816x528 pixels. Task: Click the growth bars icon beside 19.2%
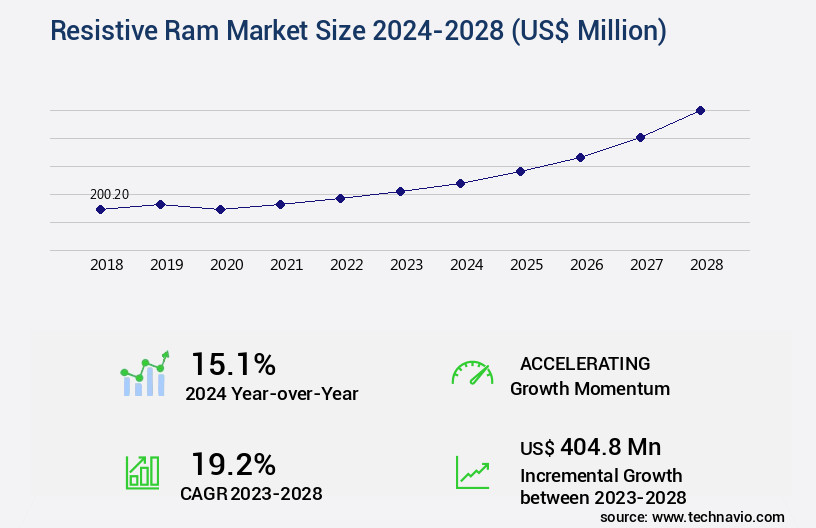[x=141, y=471]
